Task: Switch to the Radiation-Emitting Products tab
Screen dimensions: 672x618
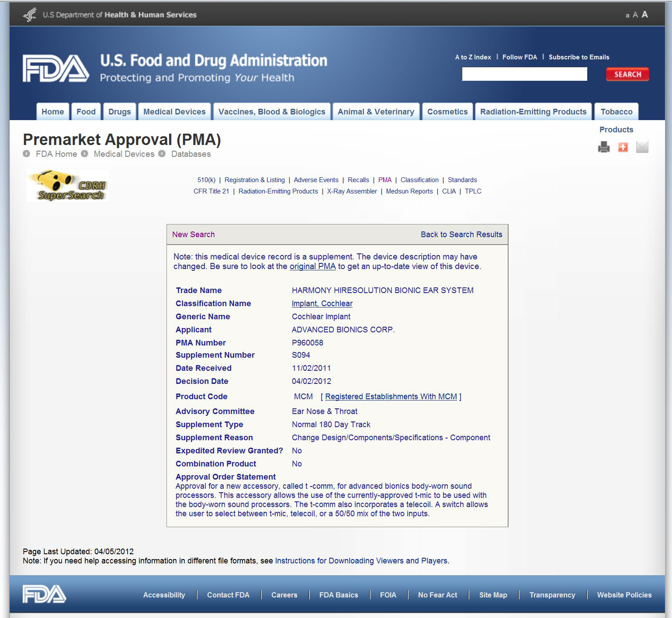Action: (533, 112)
